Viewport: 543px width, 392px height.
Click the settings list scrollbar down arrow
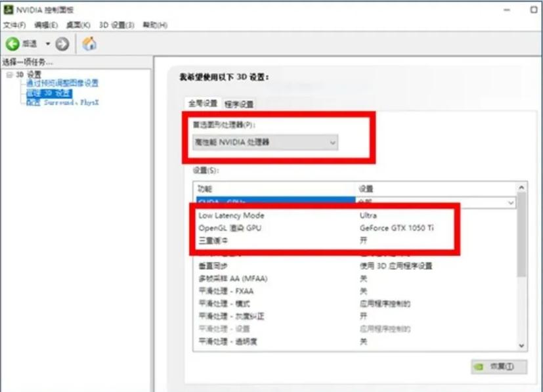(x=521, y=345)
